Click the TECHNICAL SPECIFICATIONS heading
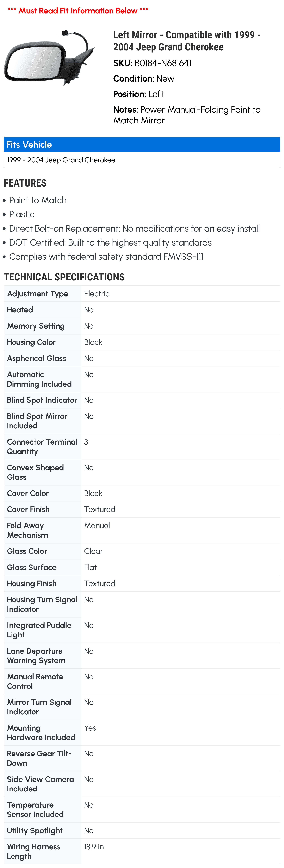The width and height of the screenshot is (284, 868). [x=64, y=277]
